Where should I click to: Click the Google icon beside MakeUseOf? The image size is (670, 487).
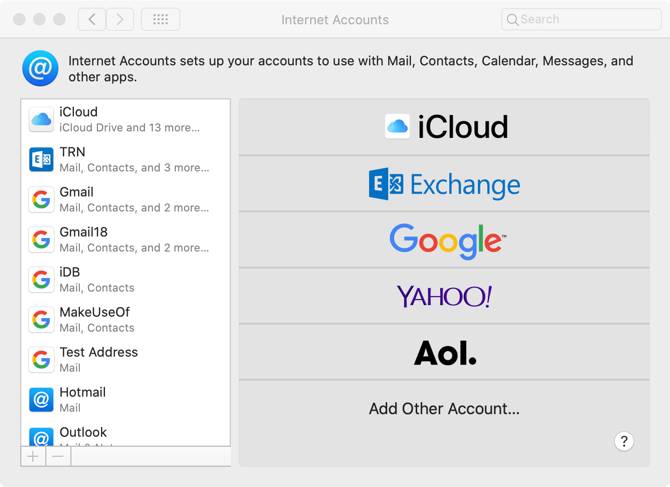pyautogui.click(x=41, y=320)
